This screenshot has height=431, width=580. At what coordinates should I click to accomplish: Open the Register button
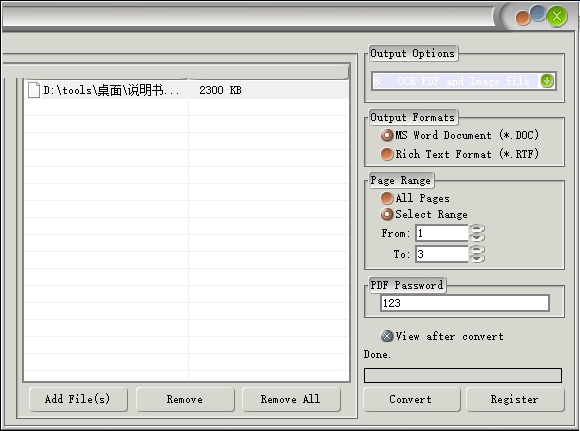515,399
